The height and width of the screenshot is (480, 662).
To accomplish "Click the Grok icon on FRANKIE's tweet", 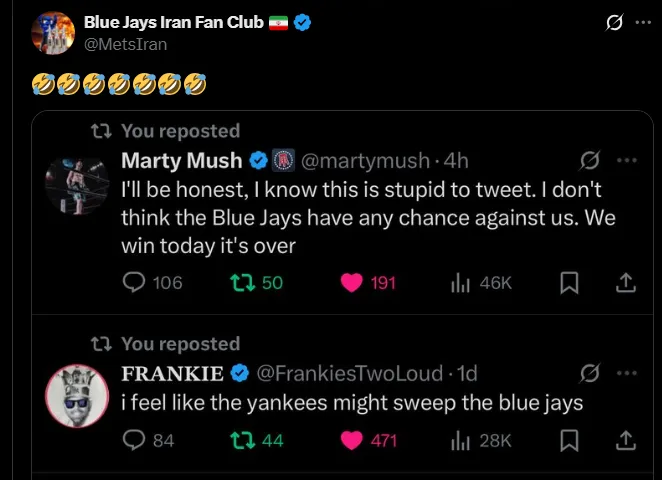I will point(590,373).
